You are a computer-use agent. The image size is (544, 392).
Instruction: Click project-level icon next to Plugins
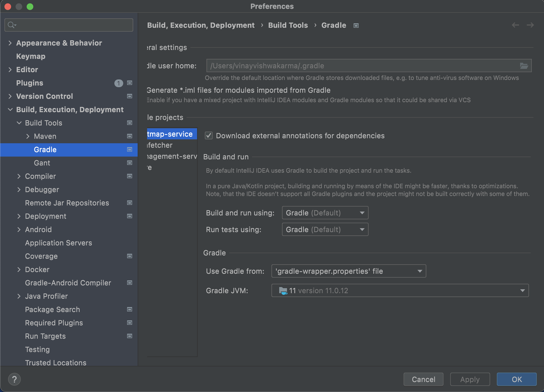tap(130, 83)
